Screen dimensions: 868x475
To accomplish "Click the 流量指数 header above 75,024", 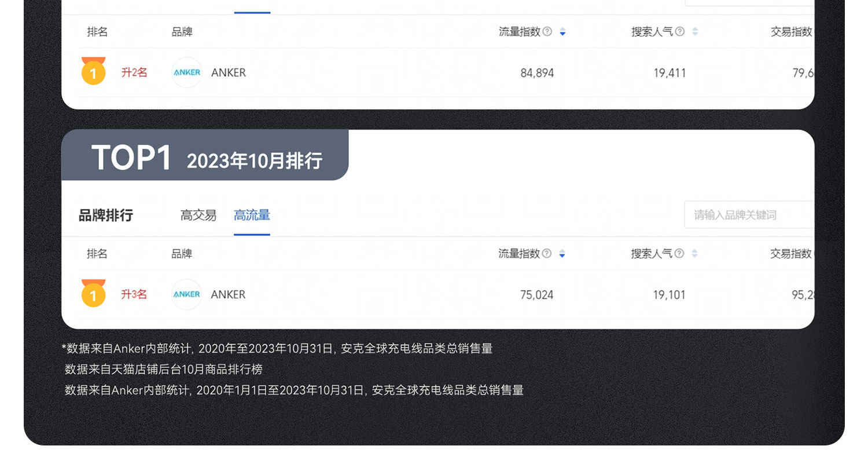I will tap(519, 254).
